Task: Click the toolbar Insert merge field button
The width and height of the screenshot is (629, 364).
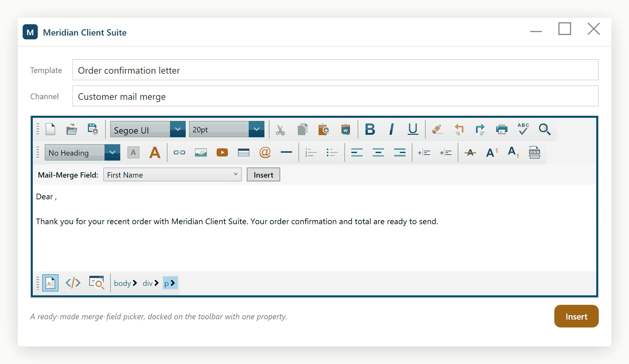Action: [x=263, y=175]
